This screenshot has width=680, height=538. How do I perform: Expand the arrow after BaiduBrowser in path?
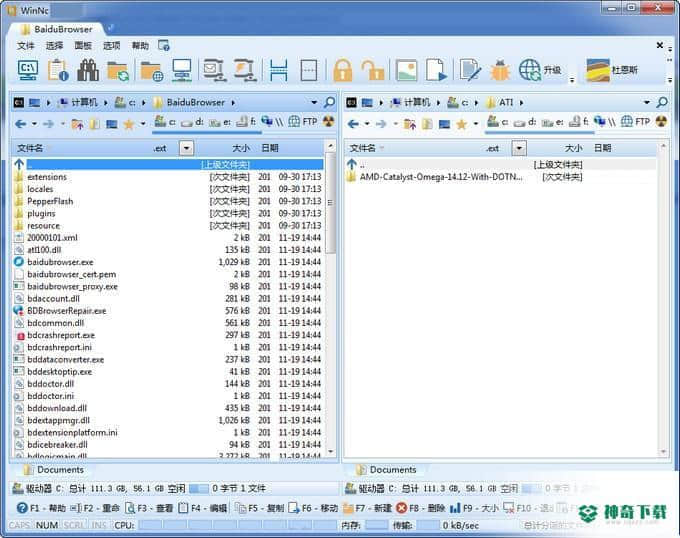pos(233,103)
